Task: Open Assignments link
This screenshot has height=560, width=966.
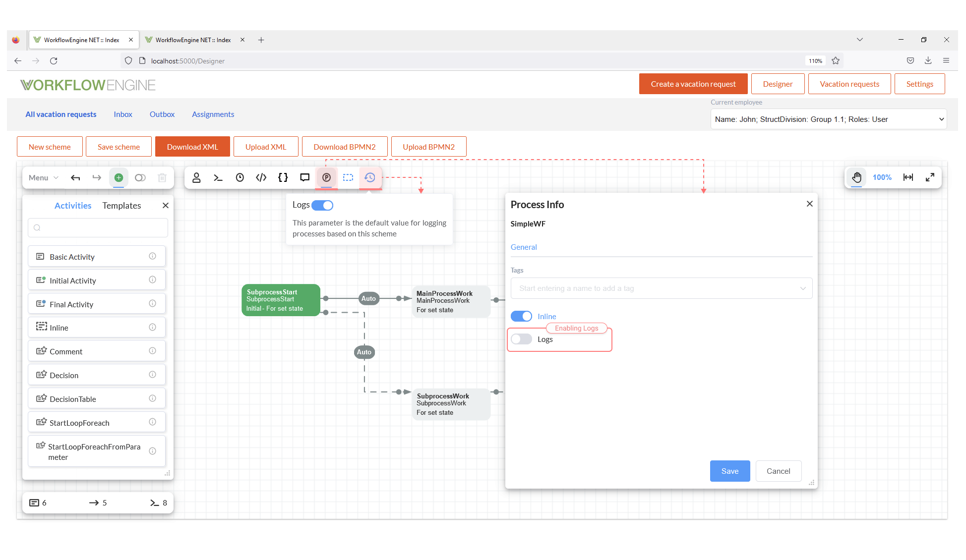Action: [x=213, y=114]
